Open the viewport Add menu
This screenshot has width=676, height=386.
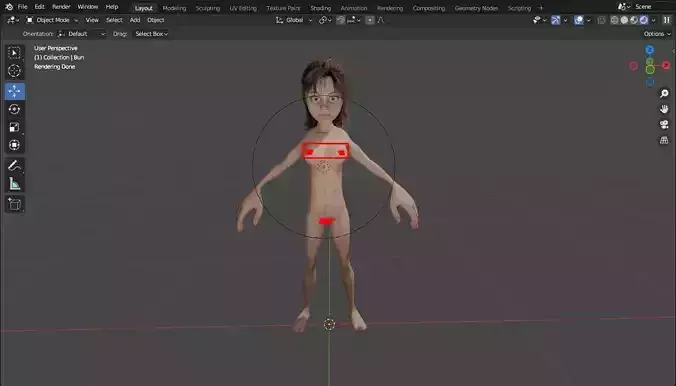135,20
